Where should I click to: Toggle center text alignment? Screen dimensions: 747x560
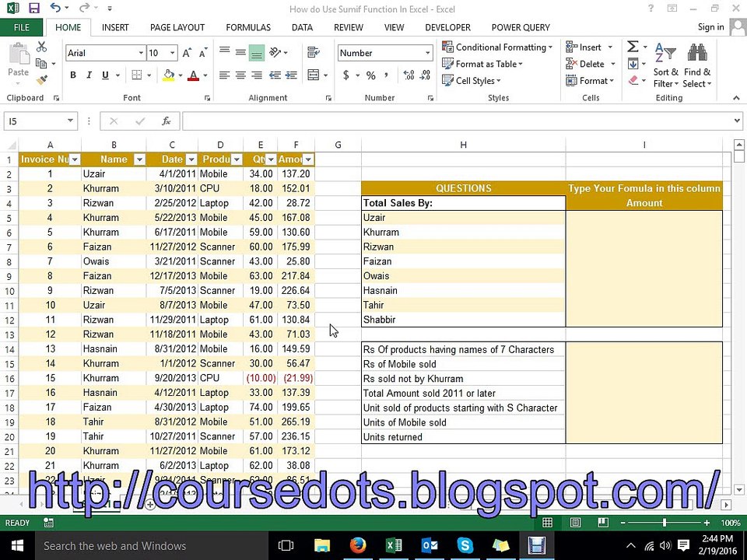tap(240, 75)
